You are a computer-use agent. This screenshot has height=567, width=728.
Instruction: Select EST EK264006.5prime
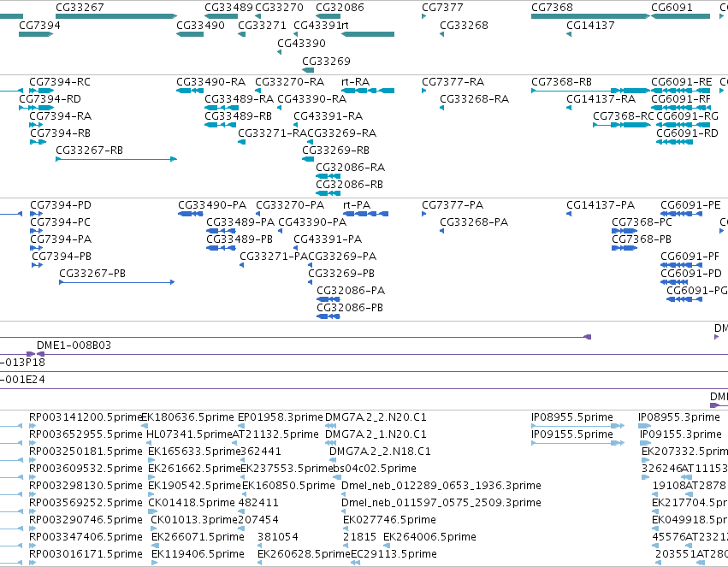click(x=430, y=537)
